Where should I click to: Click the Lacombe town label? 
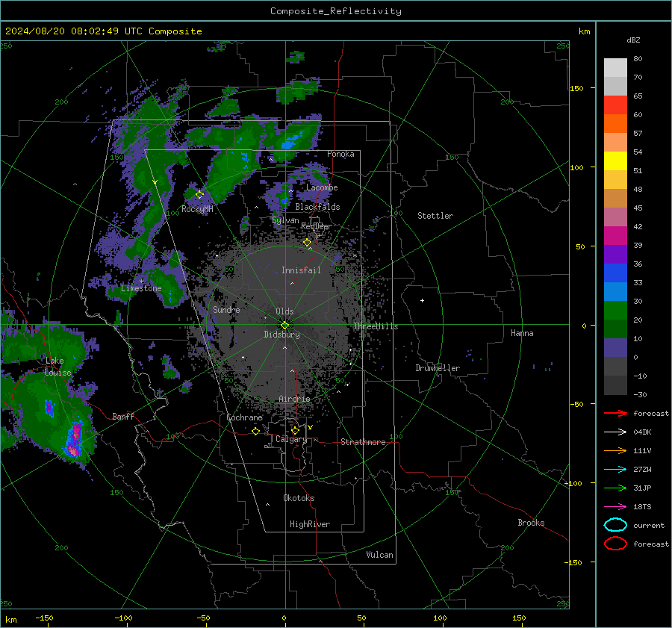pyautogui.click(x=322, y=187)
